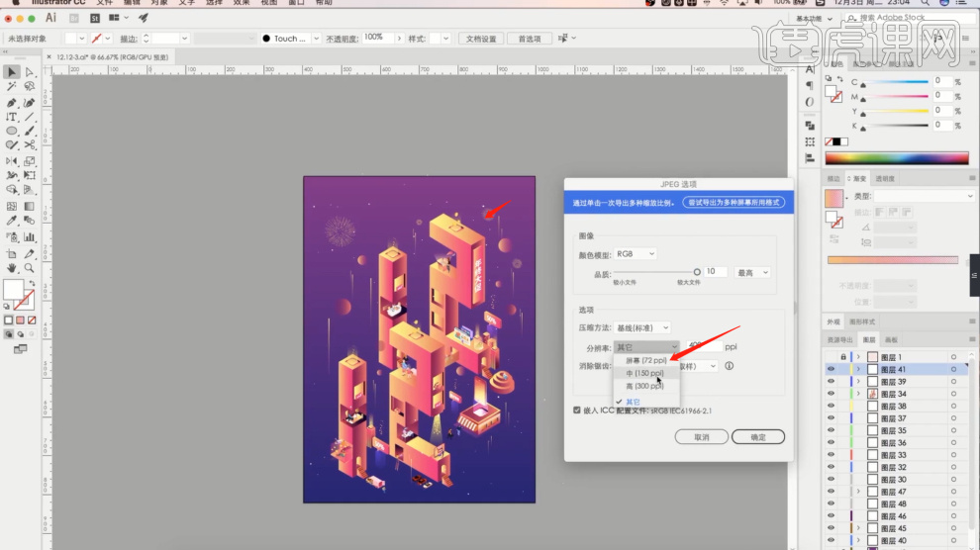Click 确定 to confirm JPEG options
Viewport: 980px width, 550px height.
point(758,437)
